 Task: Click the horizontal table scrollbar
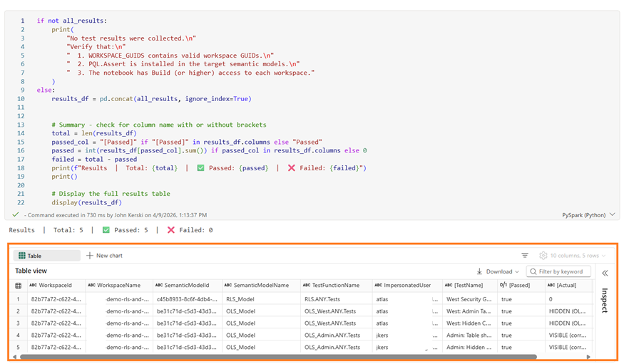279,357
